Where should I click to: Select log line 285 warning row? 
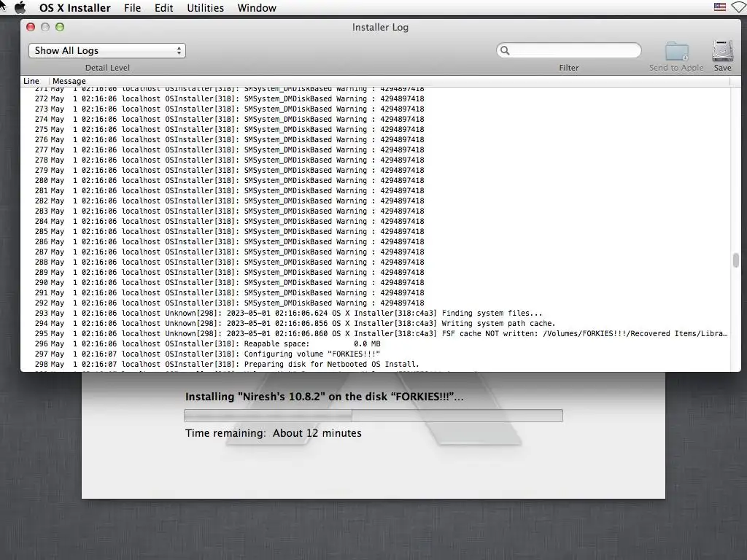pos(375,231)
